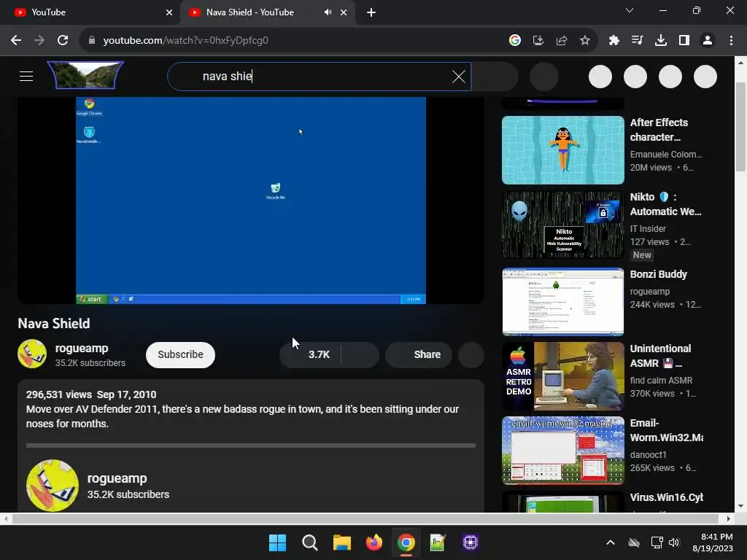Open the round more-actions button after Share

471,355
